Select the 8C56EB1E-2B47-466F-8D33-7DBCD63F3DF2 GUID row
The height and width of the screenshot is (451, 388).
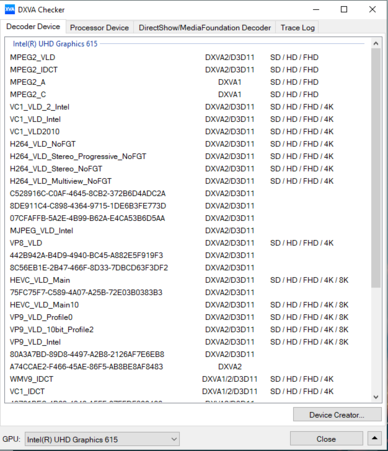188,268
